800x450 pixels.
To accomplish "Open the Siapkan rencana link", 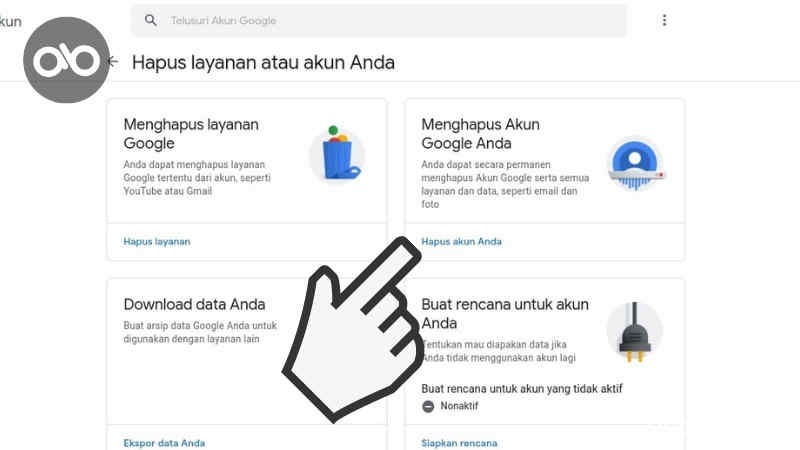I will click(x=459, y=443).
